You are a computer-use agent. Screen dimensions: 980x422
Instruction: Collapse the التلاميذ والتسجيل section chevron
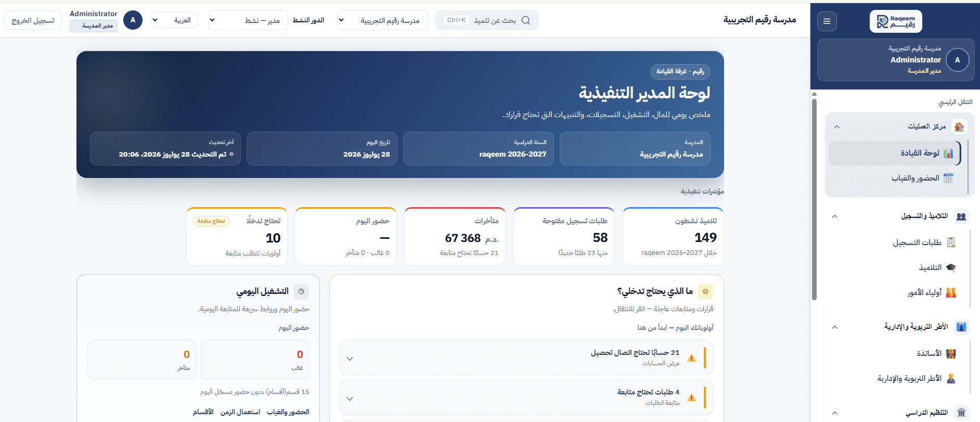coord(834,216)
